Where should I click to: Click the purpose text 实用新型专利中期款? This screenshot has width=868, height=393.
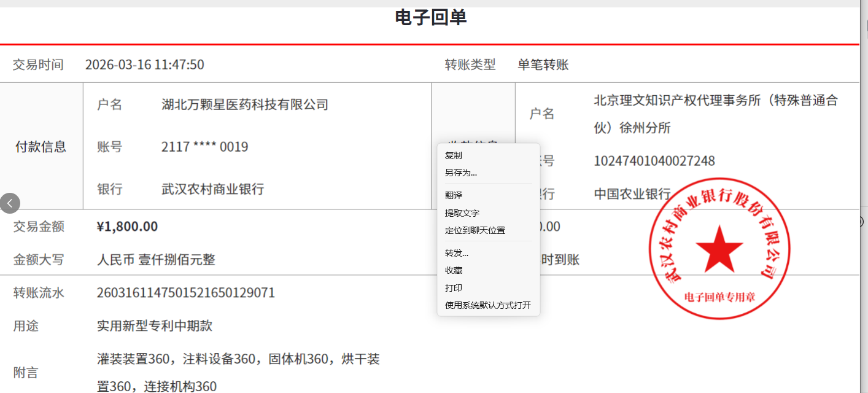(x=154, y=326)
